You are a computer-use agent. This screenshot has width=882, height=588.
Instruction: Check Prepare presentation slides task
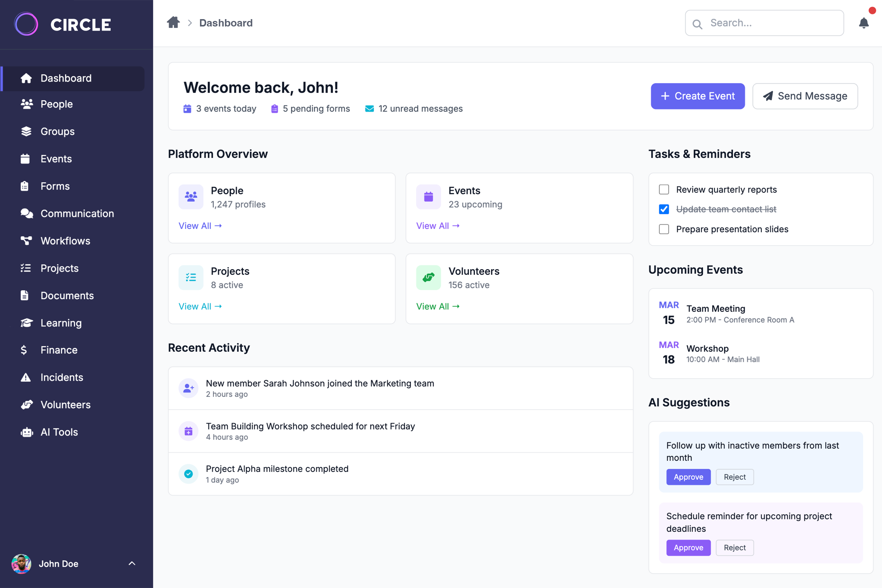(664, 229)
